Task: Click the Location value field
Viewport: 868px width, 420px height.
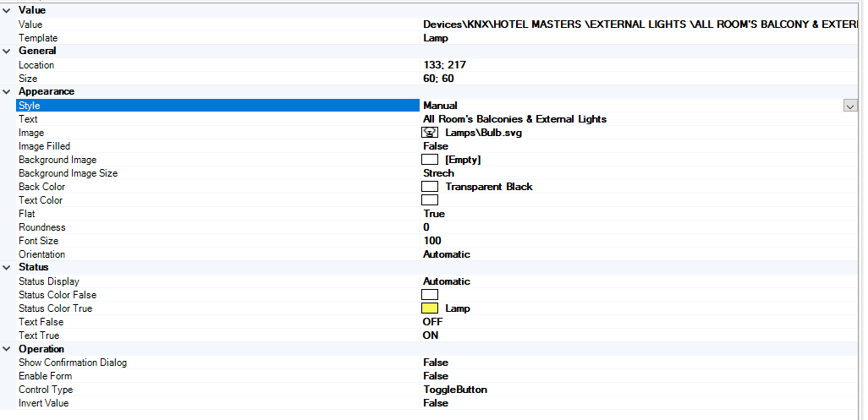Action: [x=444, y=65]
